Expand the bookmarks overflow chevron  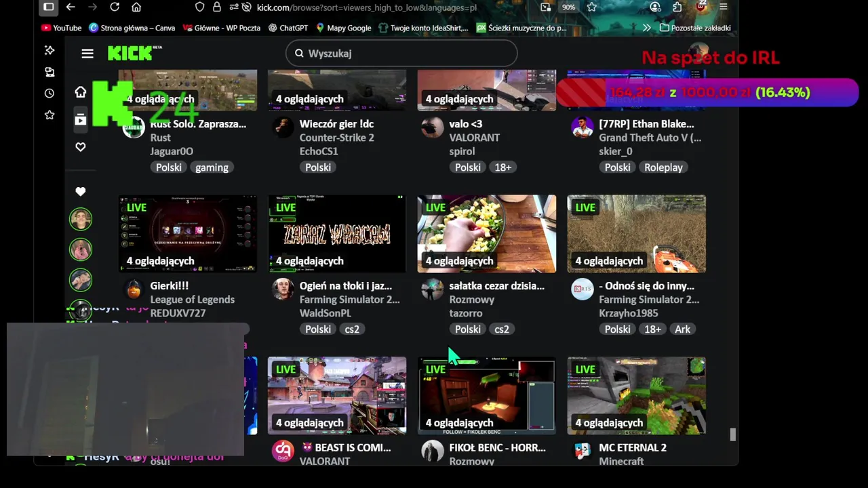[646, 28]
